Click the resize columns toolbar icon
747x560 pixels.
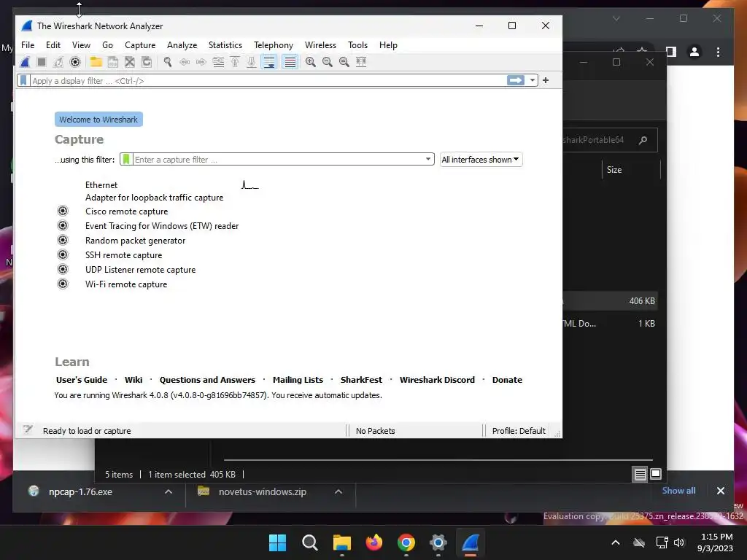click(x=361, y=62)
